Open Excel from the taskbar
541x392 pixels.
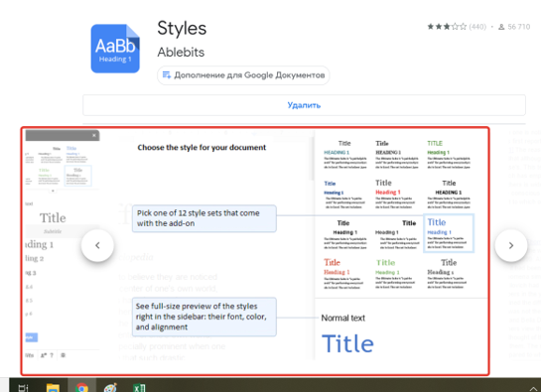click(x=139, y=387)
